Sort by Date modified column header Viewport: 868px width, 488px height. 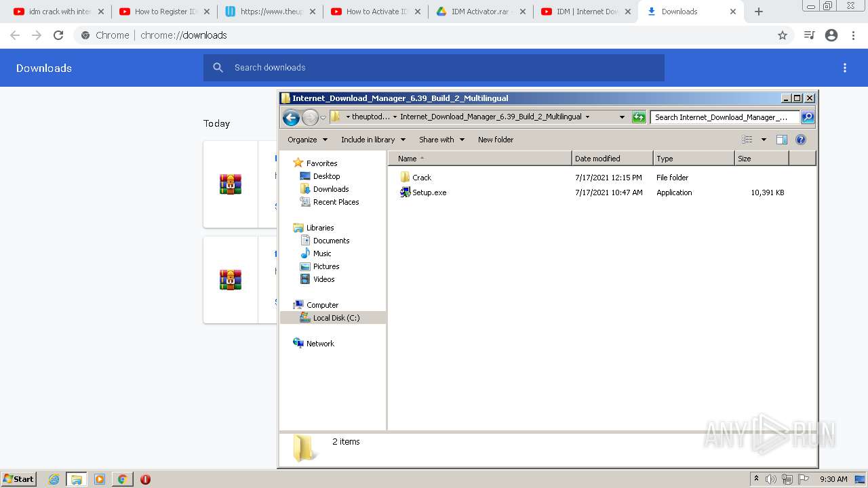pyautogui.click(x=612, y=159)
